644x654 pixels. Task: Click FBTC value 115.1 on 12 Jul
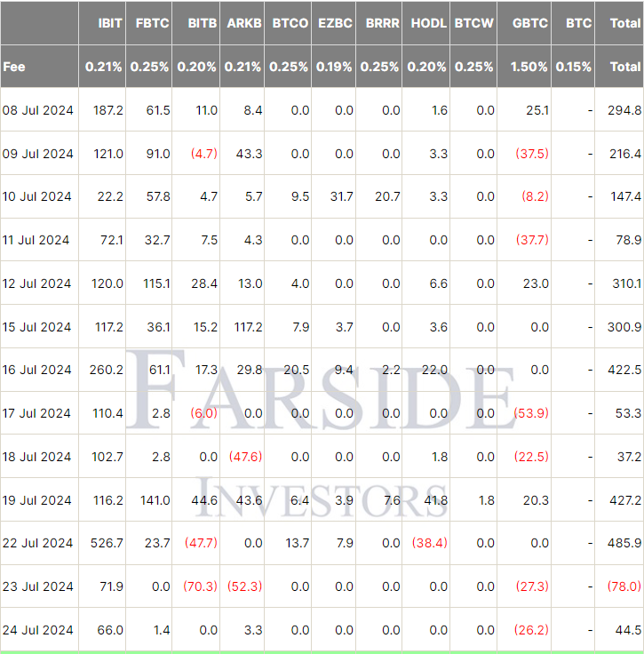pos(156,283)
